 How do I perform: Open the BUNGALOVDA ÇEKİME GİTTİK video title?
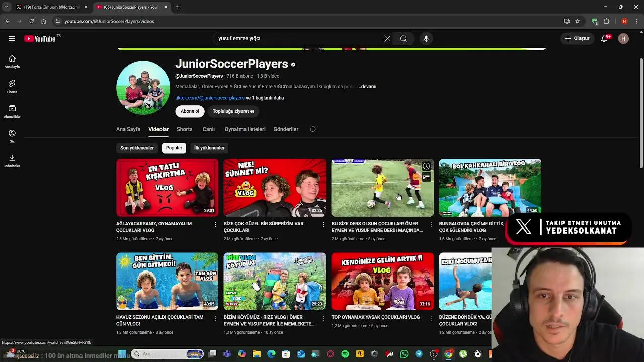point(471,227)
